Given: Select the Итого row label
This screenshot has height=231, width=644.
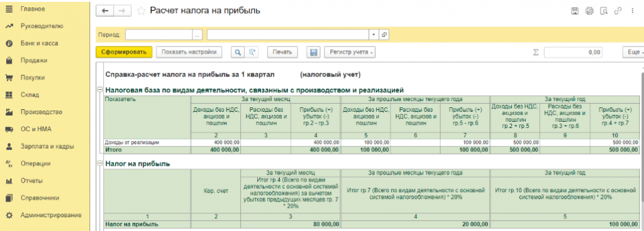Looking at the screenshot, I should (113, 150).
